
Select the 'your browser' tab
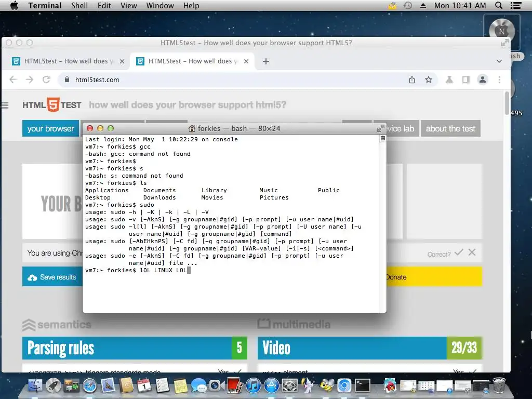[x=50, y=129]
